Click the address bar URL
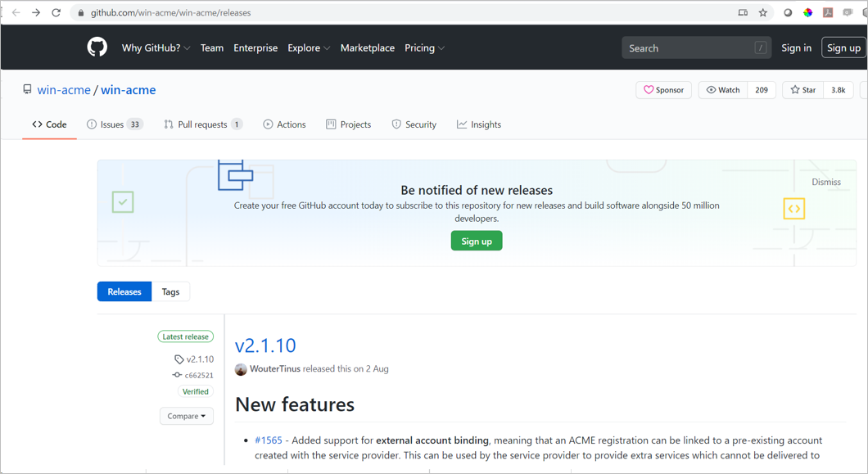Viewport: 868px width, 474px height. pyautogui.click(x=170, y=13)
